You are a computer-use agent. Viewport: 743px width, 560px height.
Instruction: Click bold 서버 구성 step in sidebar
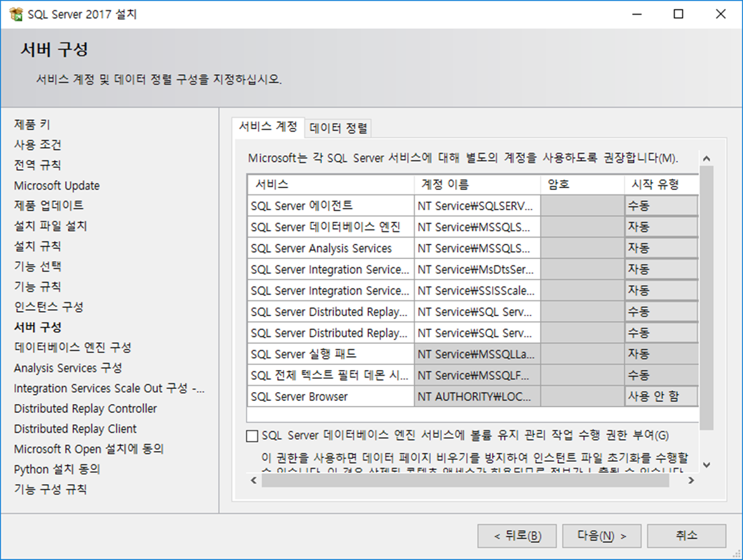tap(38, 327)
